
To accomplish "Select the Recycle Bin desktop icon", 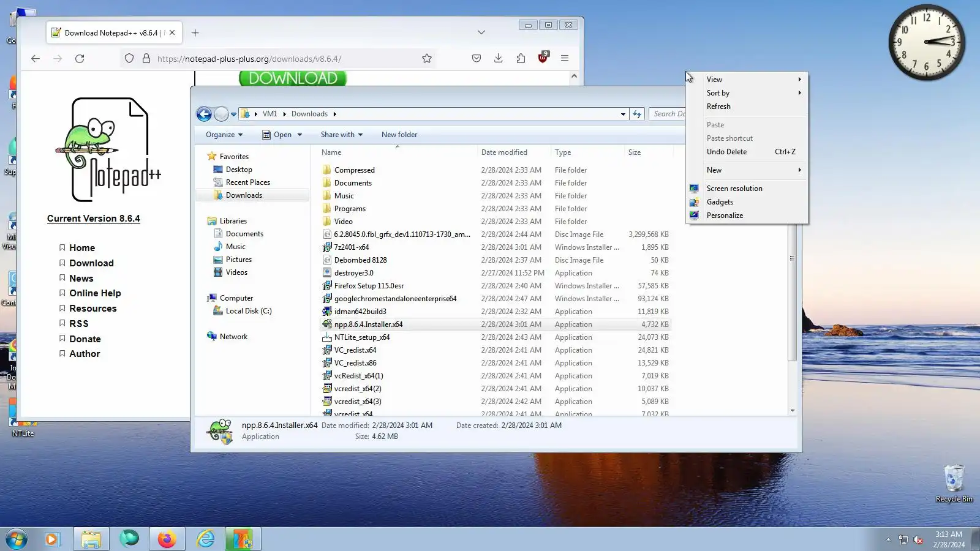I will (x=954, y=484).
